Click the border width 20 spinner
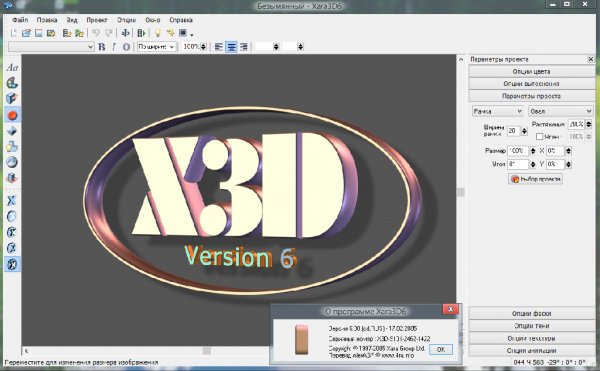This screenshot has height=371, width=600. coord(524,131)
